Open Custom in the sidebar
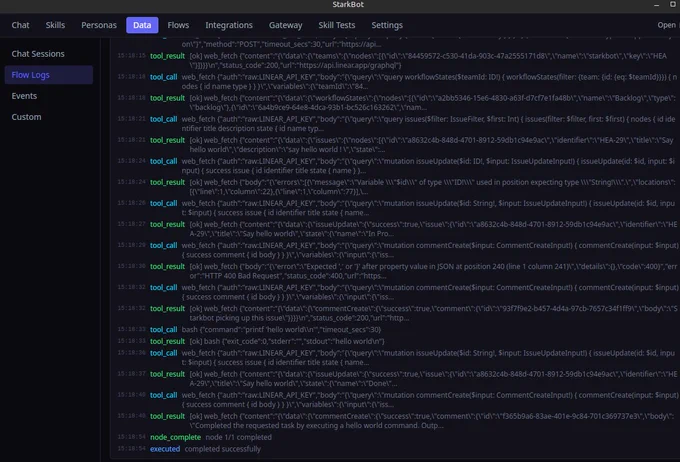680x462 pixels. click(49, 117)
